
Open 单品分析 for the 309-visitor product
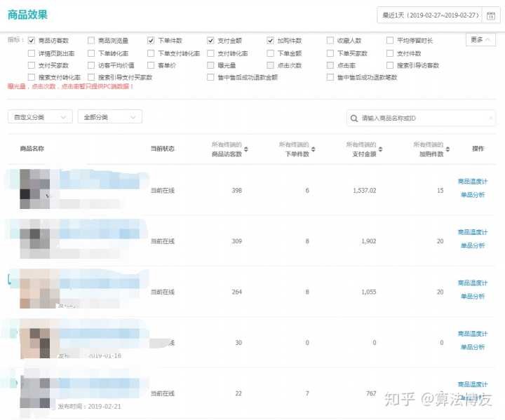[x=473, y=245]
